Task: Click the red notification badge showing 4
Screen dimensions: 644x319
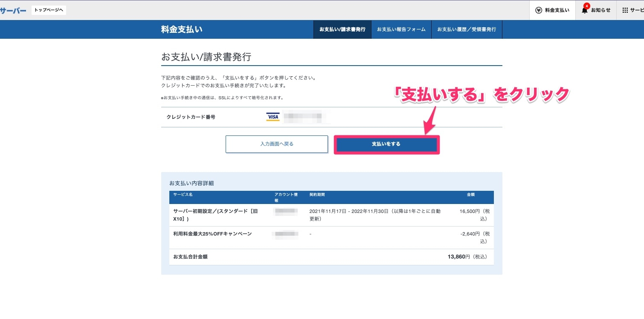Action: (x=587, y=6)
